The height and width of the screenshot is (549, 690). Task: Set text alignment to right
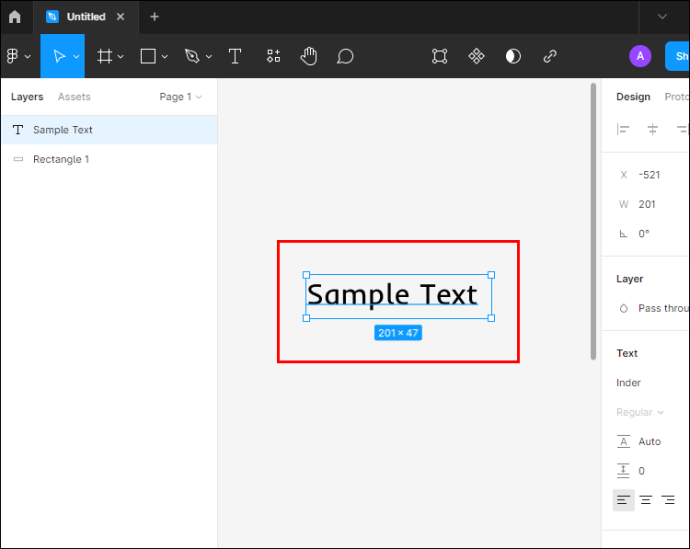[x=668, y=500]
